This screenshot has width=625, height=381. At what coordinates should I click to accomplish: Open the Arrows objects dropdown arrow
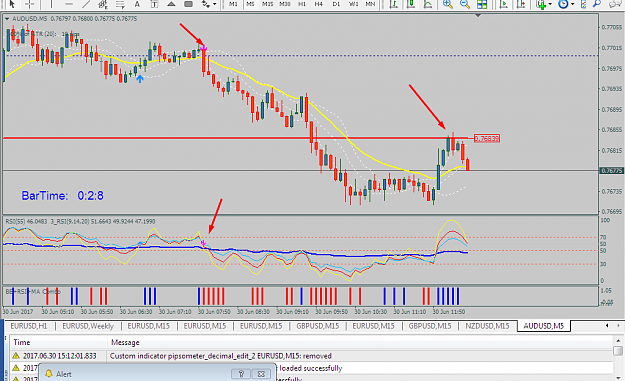tap(215, 4)
